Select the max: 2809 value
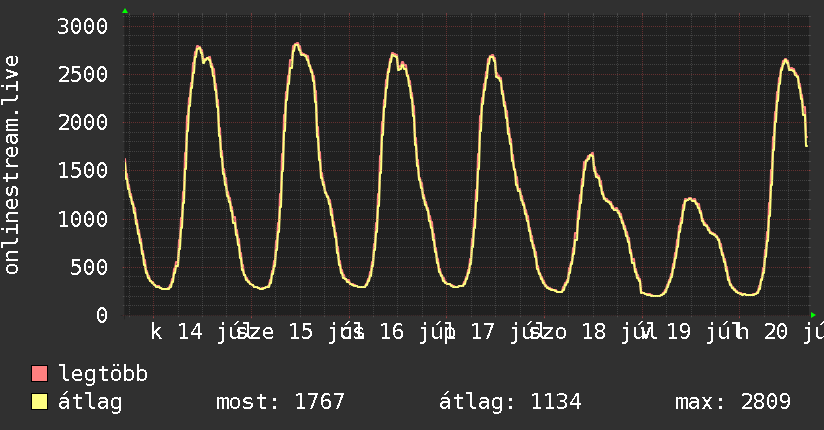This screenshot has width=824, height=430. click(733, 402)
